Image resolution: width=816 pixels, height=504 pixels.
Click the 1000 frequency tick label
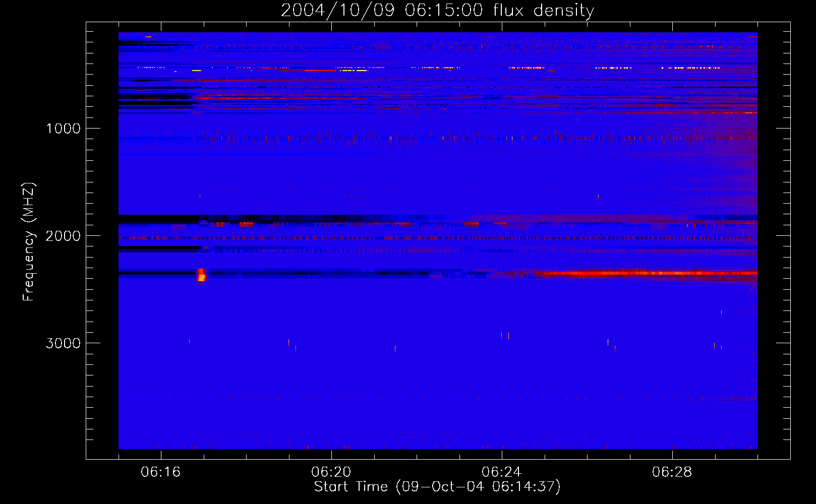pos(63,129)
